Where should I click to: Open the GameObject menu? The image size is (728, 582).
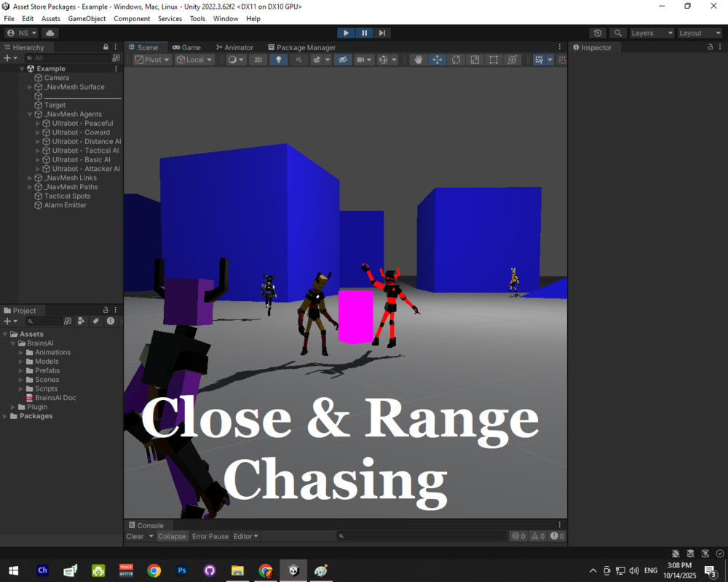[x=87, y=19]
